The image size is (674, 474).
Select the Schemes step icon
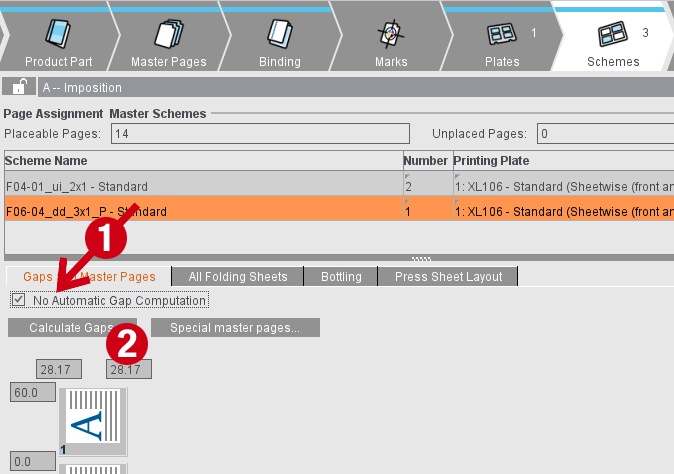point(612,34)
